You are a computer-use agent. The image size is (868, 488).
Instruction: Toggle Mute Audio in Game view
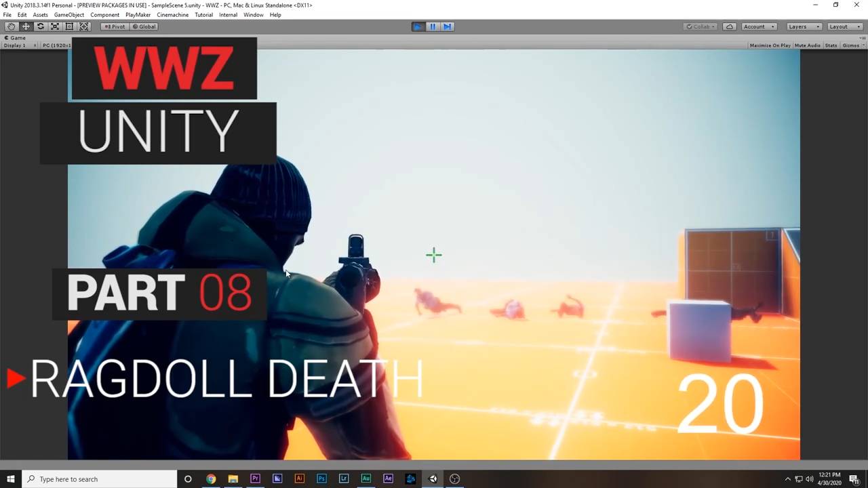[807, 45]
